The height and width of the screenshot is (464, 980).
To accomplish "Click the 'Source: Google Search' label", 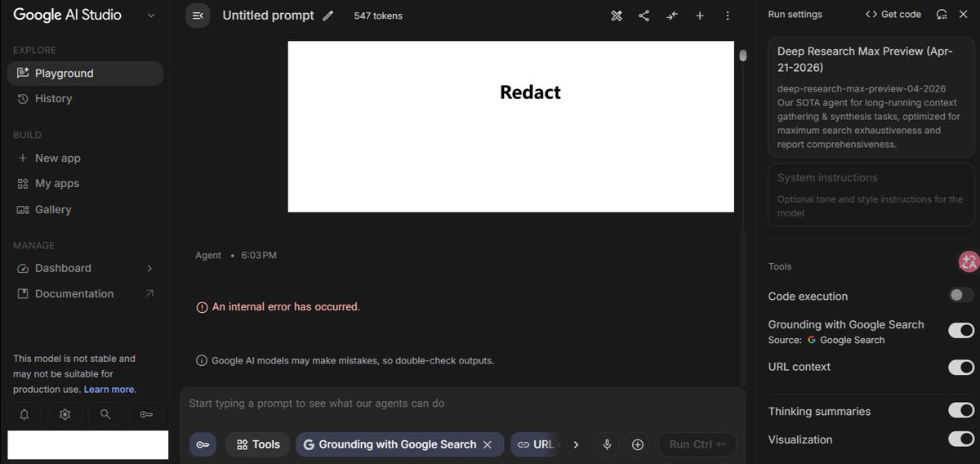I will 826,340.
